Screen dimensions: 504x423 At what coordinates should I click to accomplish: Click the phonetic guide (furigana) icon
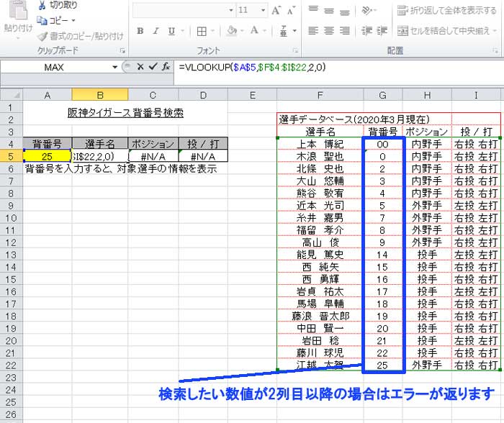click(283, 31)
